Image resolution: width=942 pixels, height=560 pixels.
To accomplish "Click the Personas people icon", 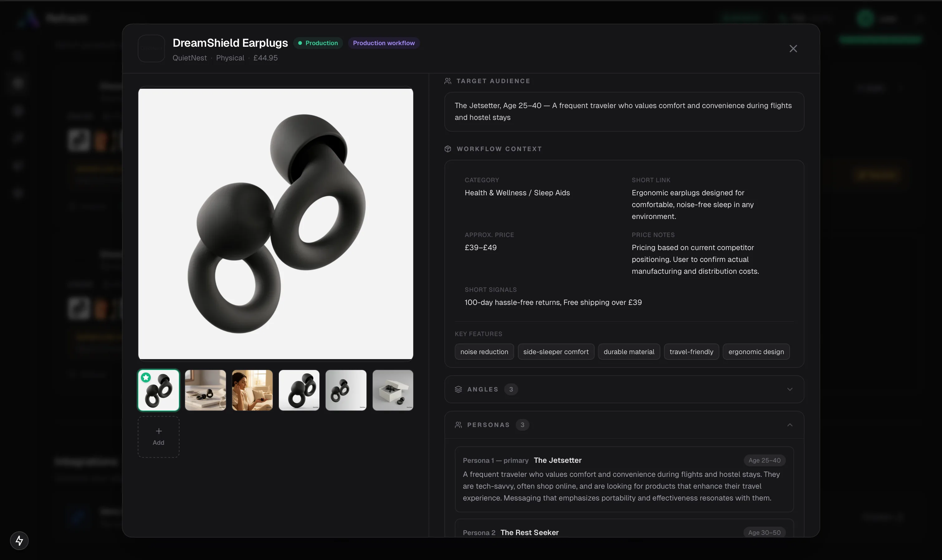I will coord(458,425).
